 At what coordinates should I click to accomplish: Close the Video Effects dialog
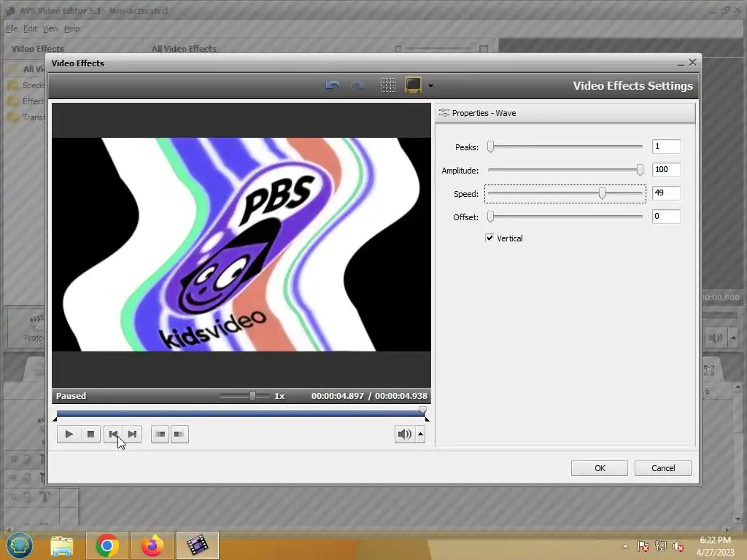click(693, 63)
